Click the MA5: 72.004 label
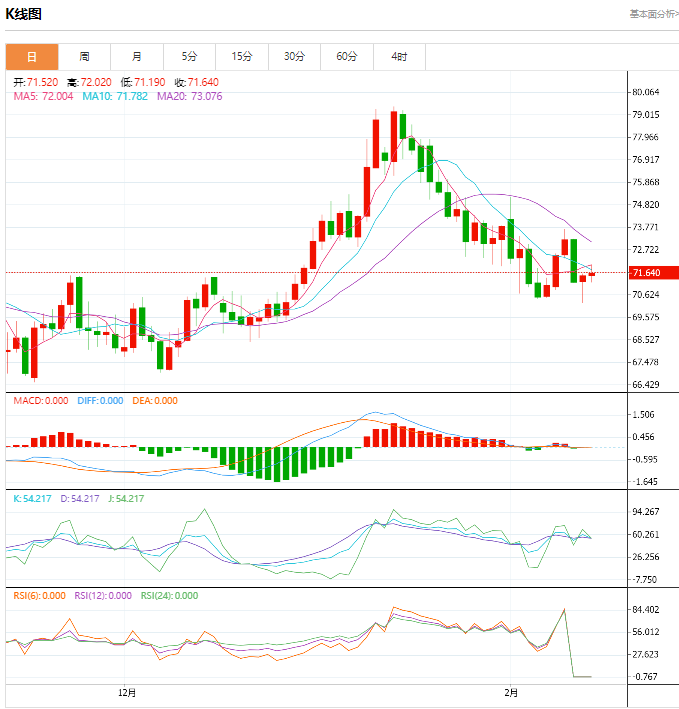The width and height of the screenshot is (679, 709). (x=43, y=96)
